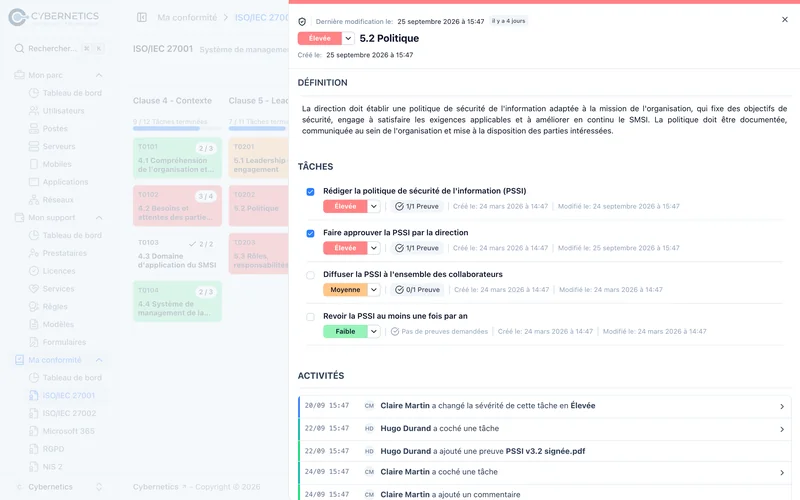800x500 pixels.
Task: Click the Licences badge icon
Action: (34, 271)
